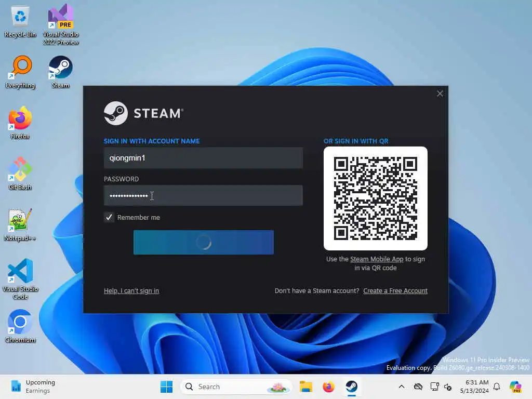
Task: Click the cloud sync tray icon
Action: tap(418, 387)
